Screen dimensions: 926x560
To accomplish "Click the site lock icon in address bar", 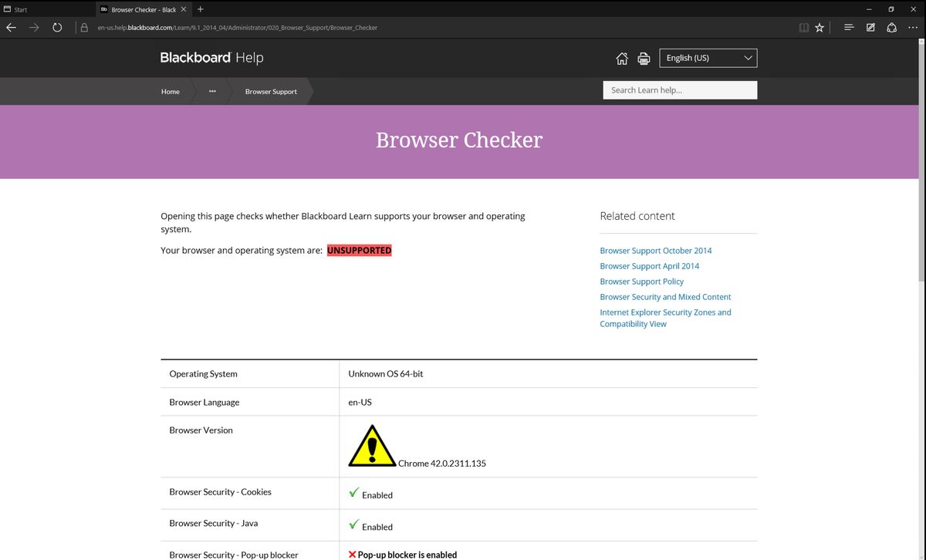I will 84,28.
